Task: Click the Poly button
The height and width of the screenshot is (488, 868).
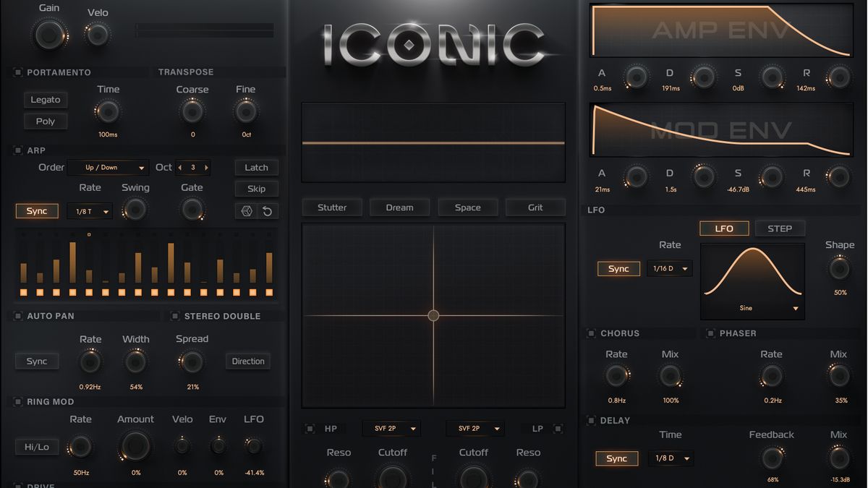Action: (x=46, y=121)
